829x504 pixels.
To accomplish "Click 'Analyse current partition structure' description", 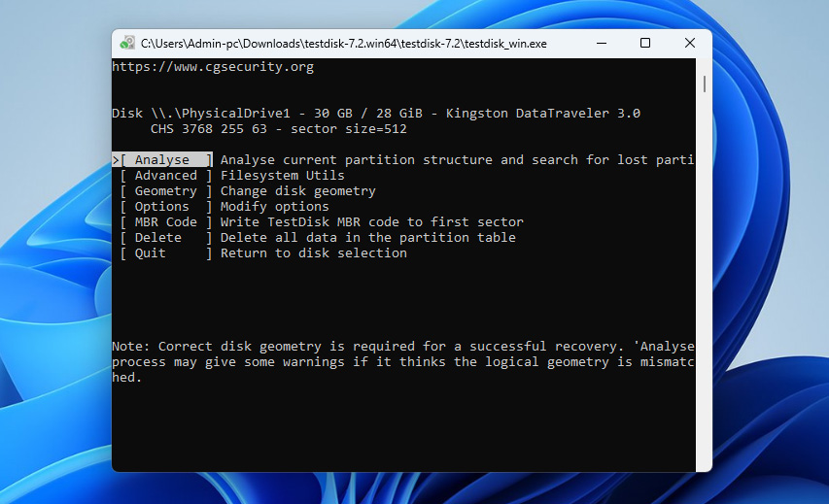I will [x=458, y=159].
